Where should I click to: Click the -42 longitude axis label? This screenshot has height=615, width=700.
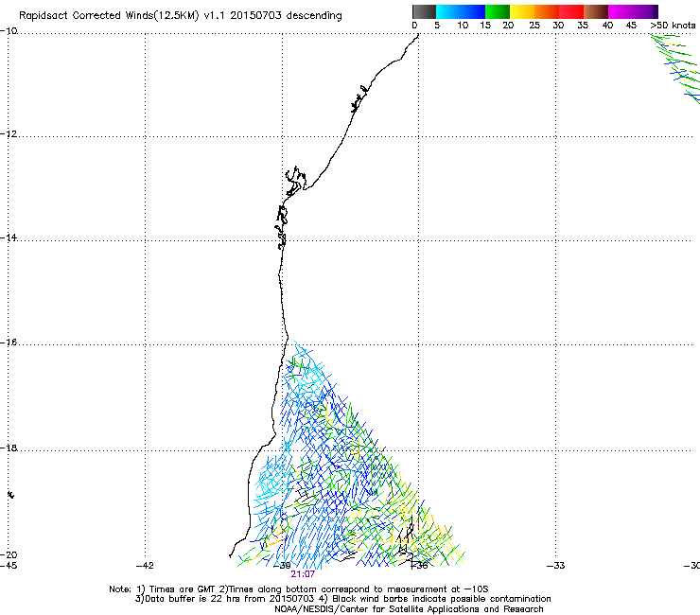point(145,566)
